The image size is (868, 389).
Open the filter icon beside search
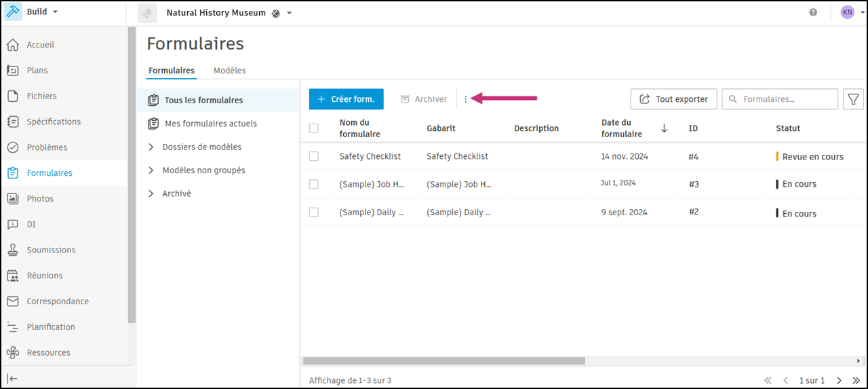pyautogui.click(x=853, y=99)
